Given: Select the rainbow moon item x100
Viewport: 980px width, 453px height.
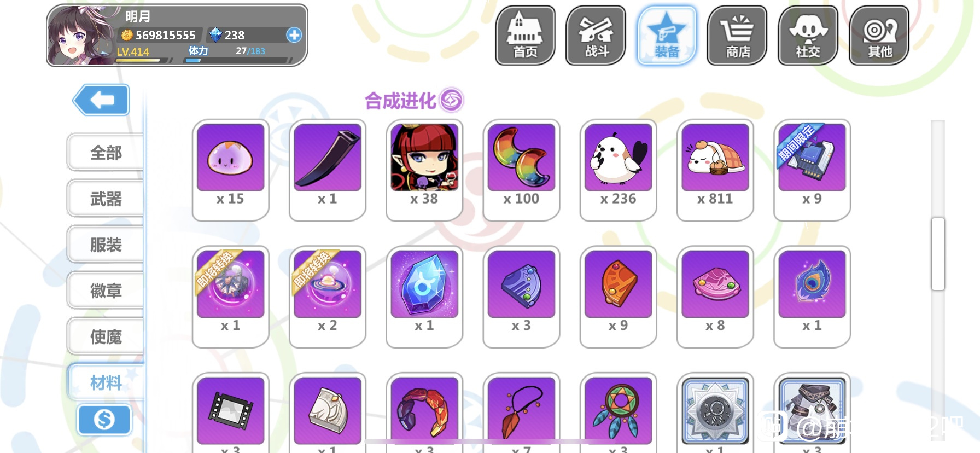Looking at the screenshot, I should click(521, 170).
